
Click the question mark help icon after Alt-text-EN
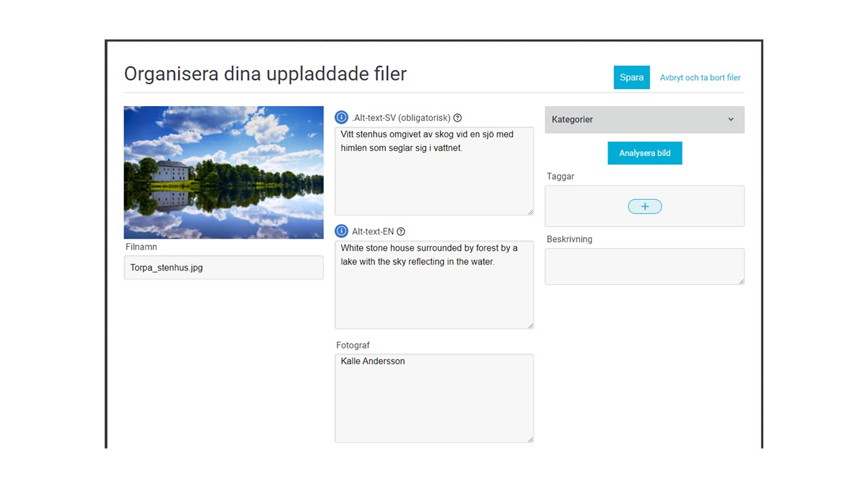pos(400,231)
